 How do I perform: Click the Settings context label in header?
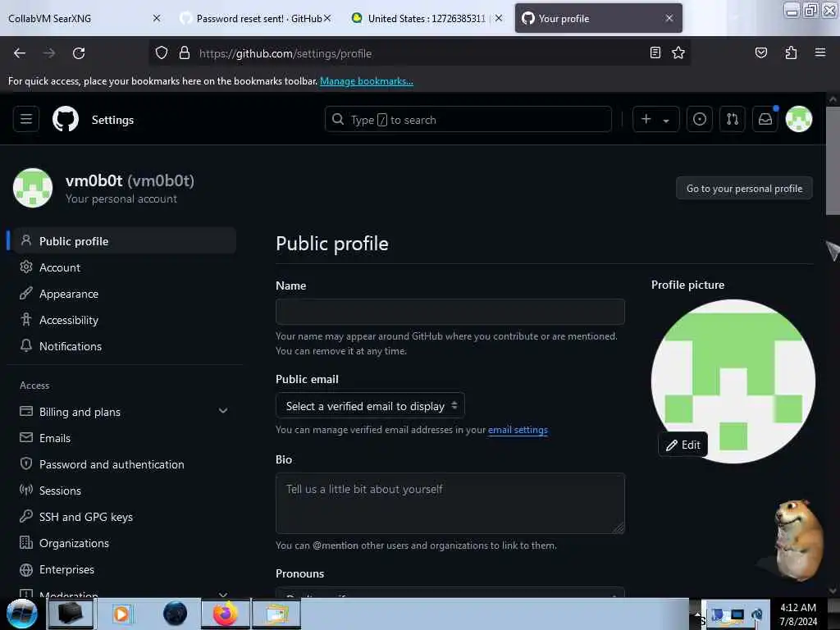pyautogui.click(x=112, y=120)
